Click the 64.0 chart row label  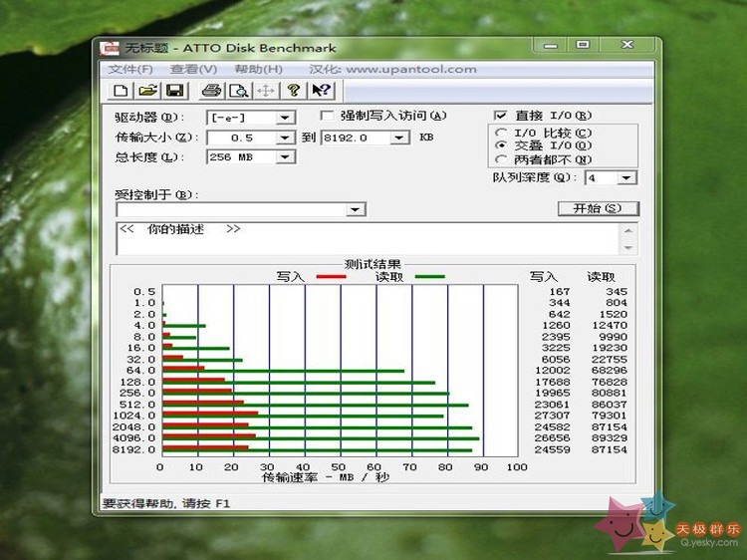click(x=141, y=371)
